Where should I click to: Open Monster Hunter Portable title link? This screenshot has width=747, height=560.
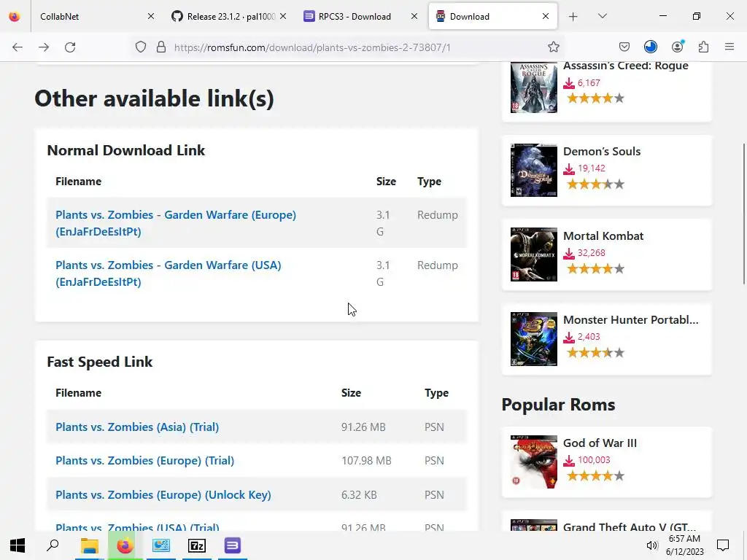click(x=631, y=319)
